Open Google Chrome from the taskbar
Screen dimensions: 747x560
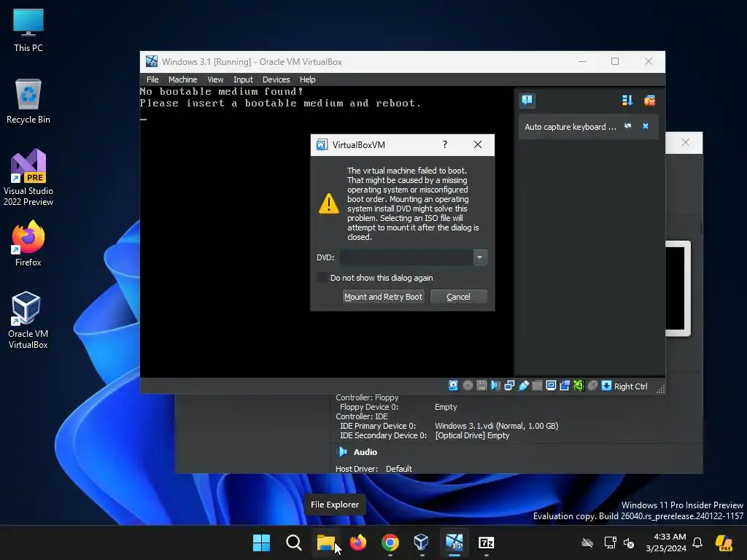click(390, 542)
